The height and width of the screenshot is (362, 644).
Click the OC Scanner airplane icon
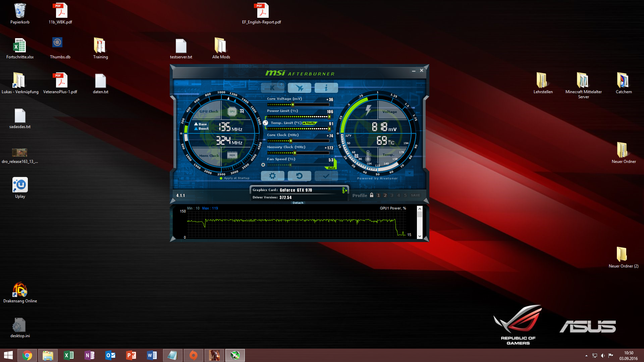(300, 88)
